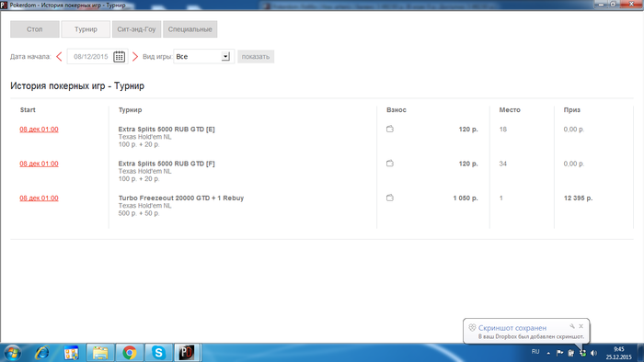Switch to the Стол tab
This screenshot has width=644, height=362.
[35, 29]
